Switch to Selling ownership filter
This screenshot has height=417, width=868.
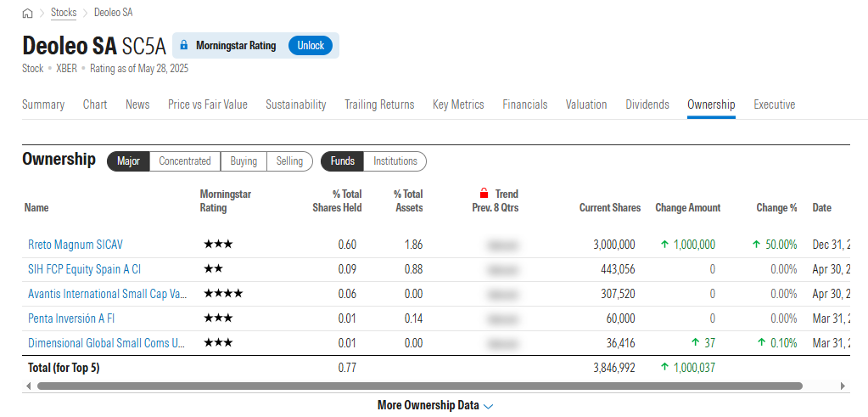coord(289,161)
